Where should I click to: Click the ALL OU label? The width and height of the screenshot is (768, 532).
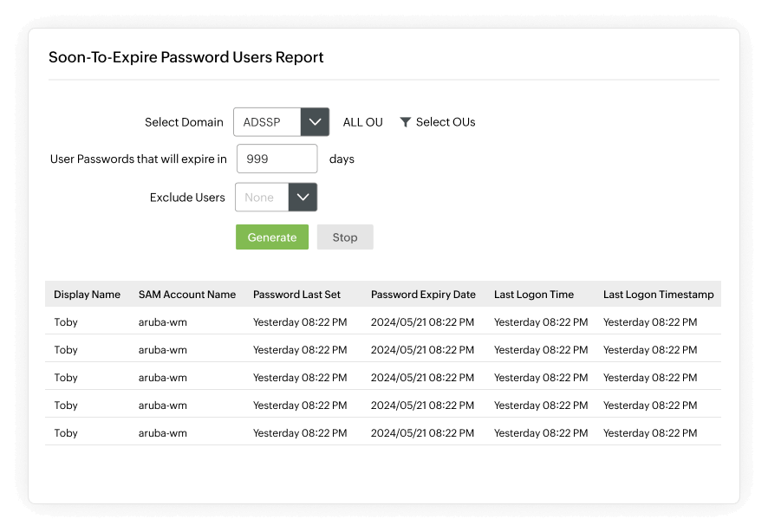click(x=362, y=122)
